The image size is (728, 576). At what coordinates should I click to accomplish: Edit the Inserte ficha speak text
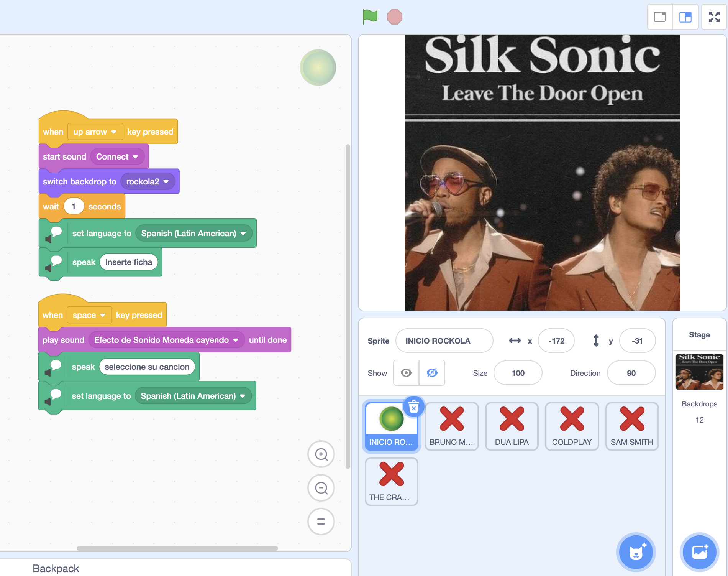[x=129, y=262]
